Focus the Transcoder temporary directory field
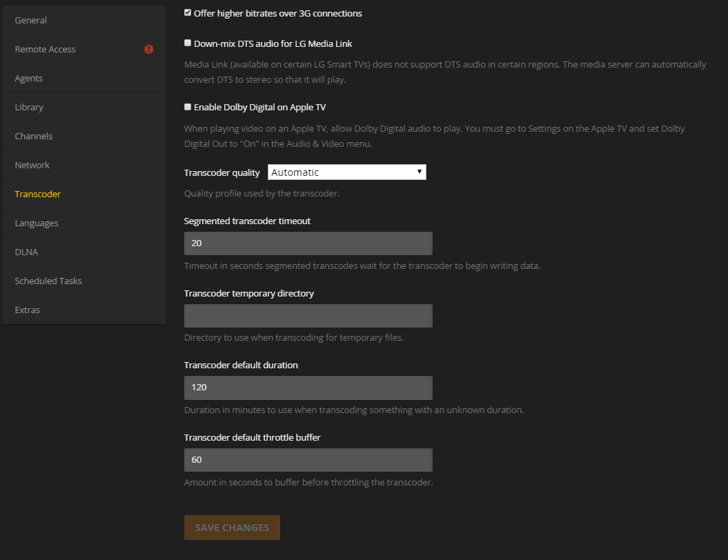This screenshot has width=728, height=560. tap(308, 316)
